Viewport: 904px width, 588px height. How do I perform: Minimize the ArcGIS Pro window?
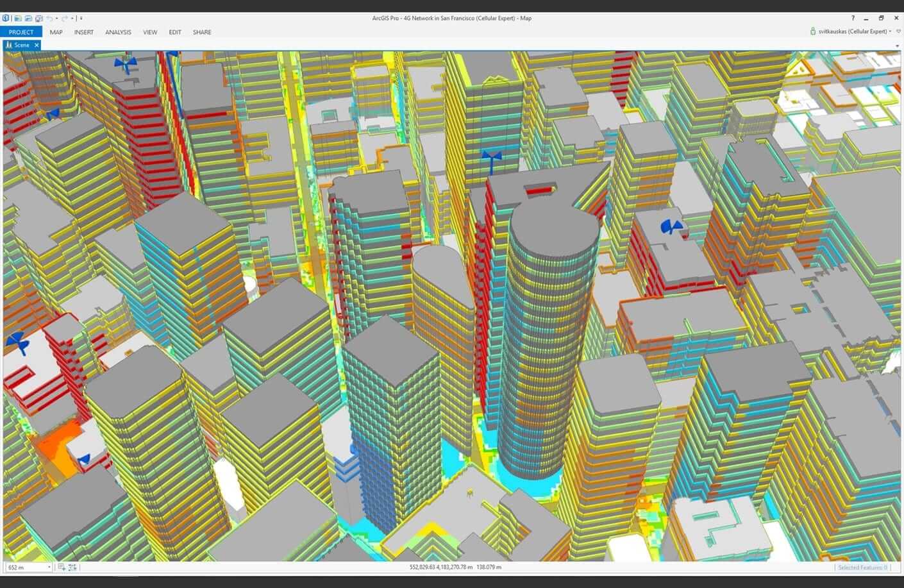[867, 18]
